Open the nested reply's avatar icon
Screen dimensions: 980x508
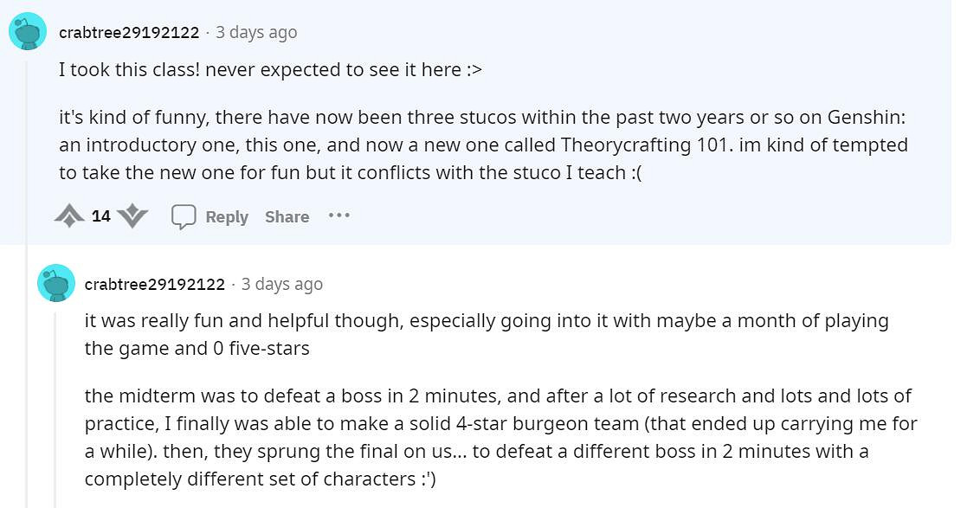click(56, 283)
